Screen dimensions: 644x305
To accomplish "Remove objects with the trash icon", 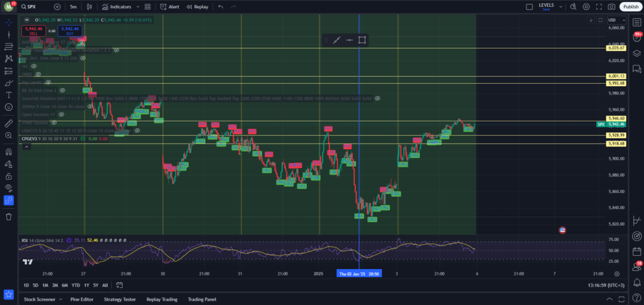I will tap(9, 216).
